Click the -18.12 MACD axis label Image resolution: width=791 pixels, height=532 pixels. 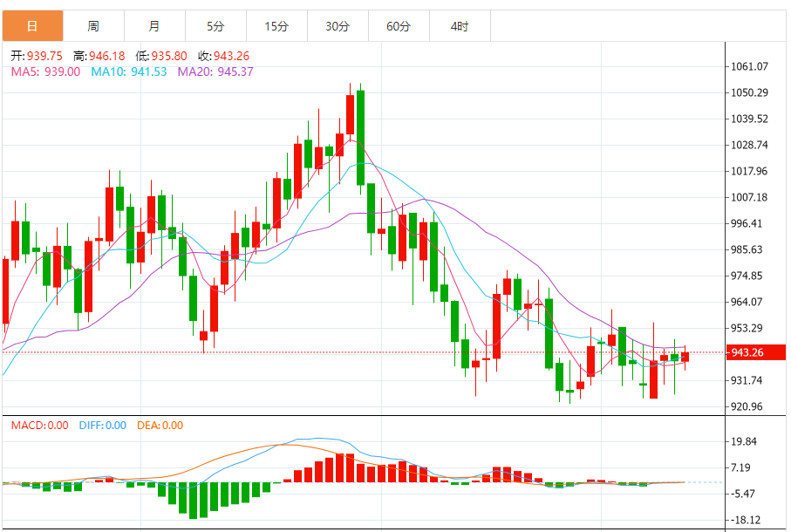746,520
